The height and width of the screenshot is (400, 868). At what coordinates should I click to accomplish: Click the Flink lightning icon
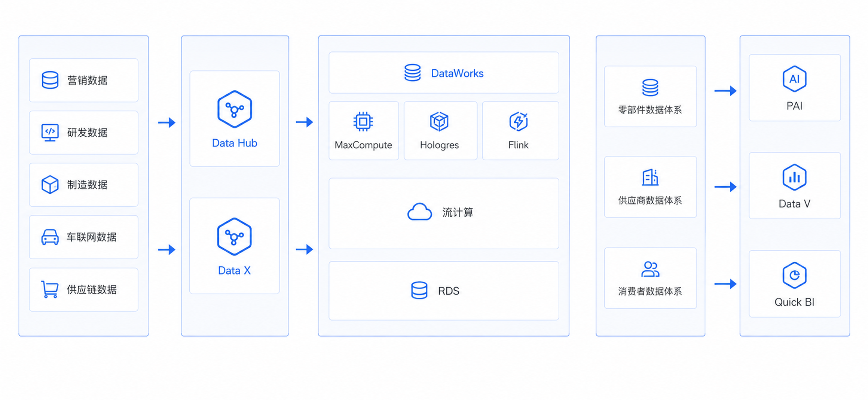click(519, 121)
